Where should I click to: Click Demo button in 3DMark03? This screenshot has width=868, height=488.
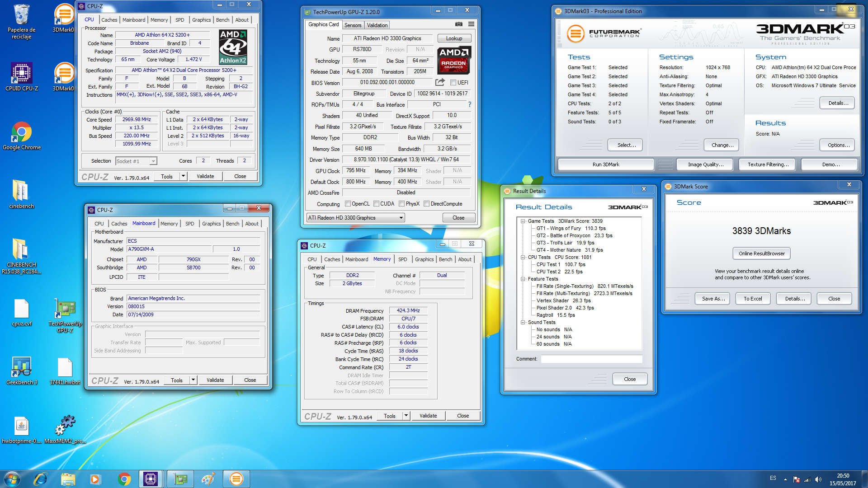click(830, 164)
